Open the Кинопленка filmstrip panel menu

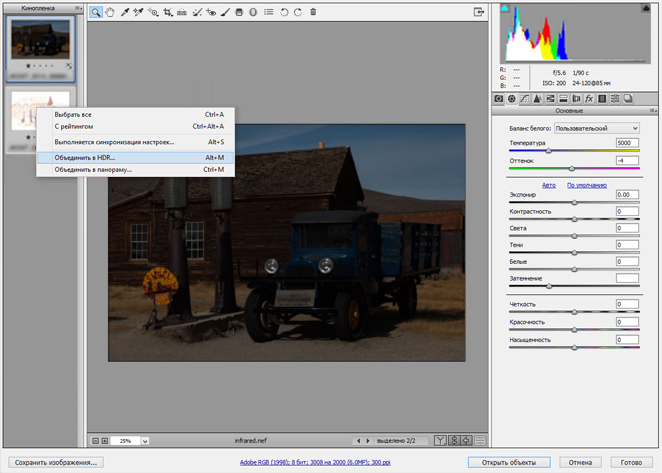[x=78, y=8]
